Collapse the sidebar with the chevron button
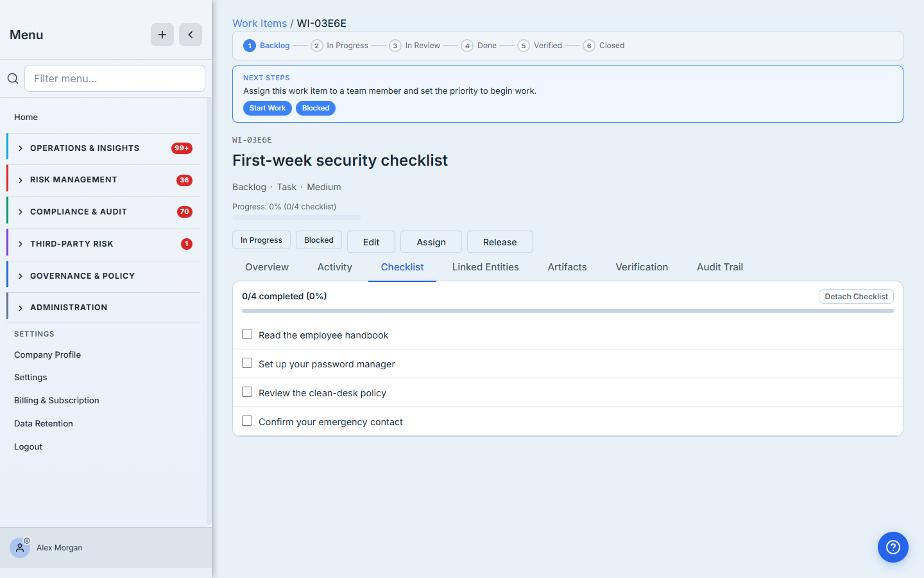 191,35
